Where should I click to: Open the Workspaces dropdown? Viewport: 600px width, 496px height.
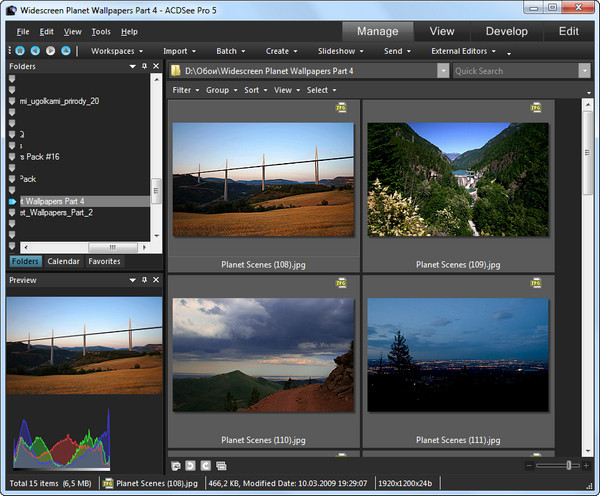pos(115,50)
